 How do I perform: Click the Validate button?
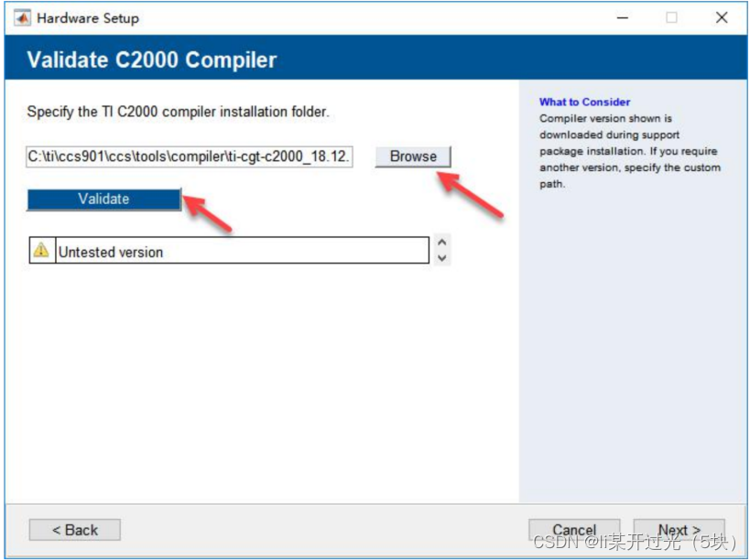(x=103, y=199)
